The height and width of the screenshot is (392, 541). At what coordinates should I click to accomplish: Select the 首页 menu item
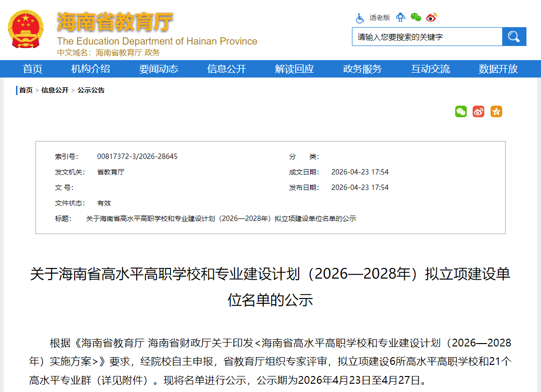(32, 69)
